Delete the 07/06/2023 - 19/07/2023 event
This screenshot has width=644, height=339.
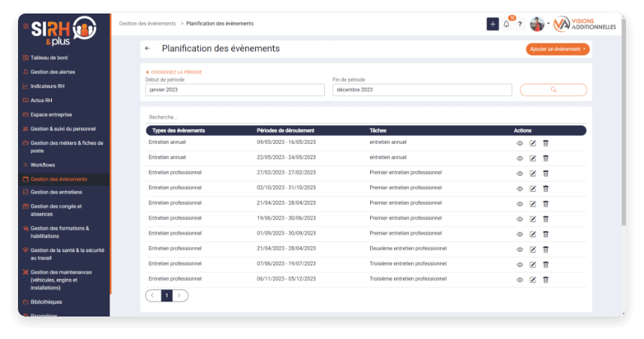(546, 265)
